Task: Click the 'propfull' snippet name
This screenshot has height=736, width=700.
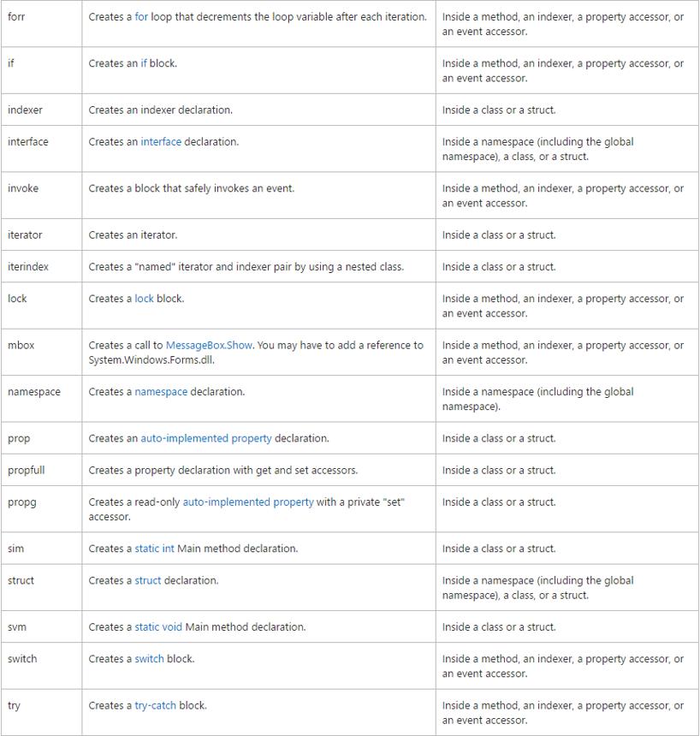Action: 27,471
